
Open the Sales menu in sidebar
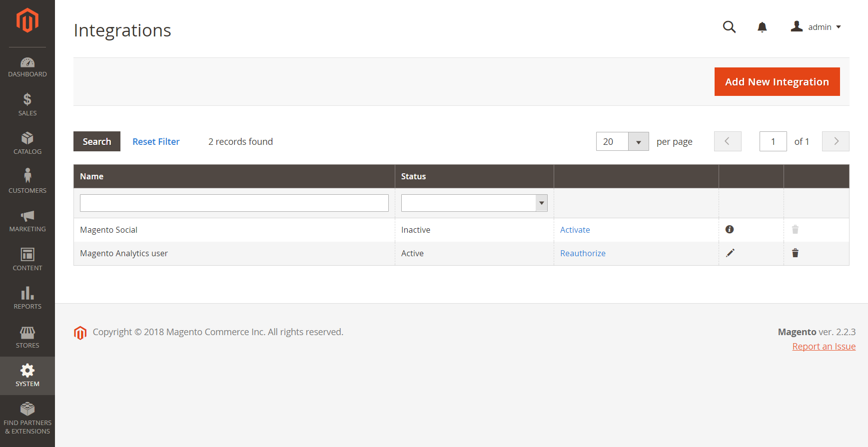[27, 105]
